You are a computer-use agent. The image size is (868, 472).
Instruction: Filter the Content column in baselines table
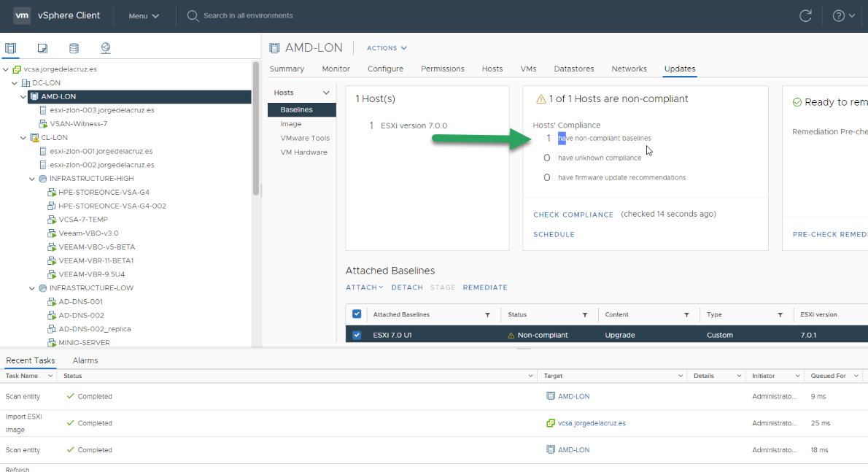pyautogui.click(x=686, y=315)
